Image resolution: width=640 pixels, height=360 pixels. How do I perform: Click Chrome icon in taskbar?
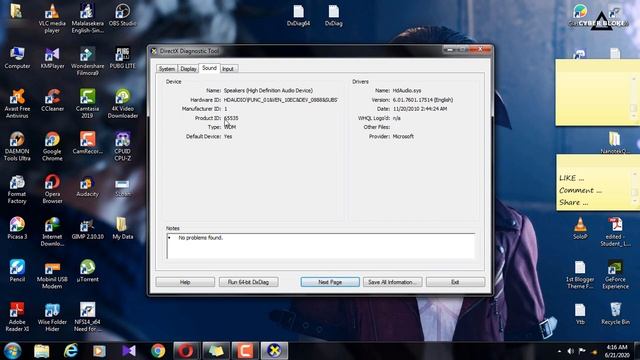[158, 351]
